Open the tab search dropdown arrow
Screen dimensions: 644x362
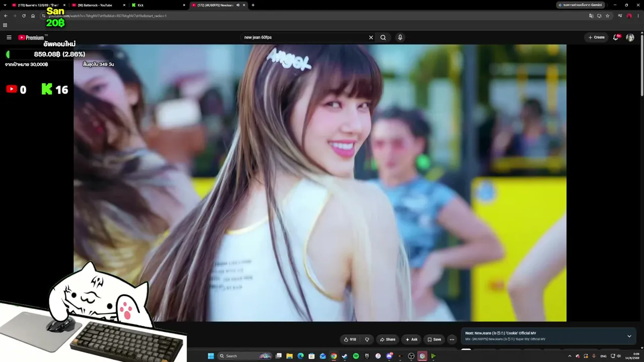click(5, 5)
